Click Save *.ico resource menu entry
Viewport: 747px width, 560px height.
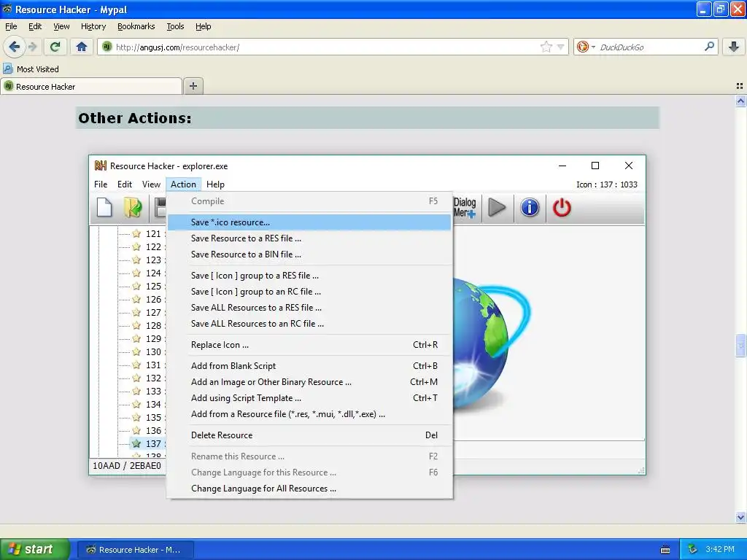tap(309, 222)
